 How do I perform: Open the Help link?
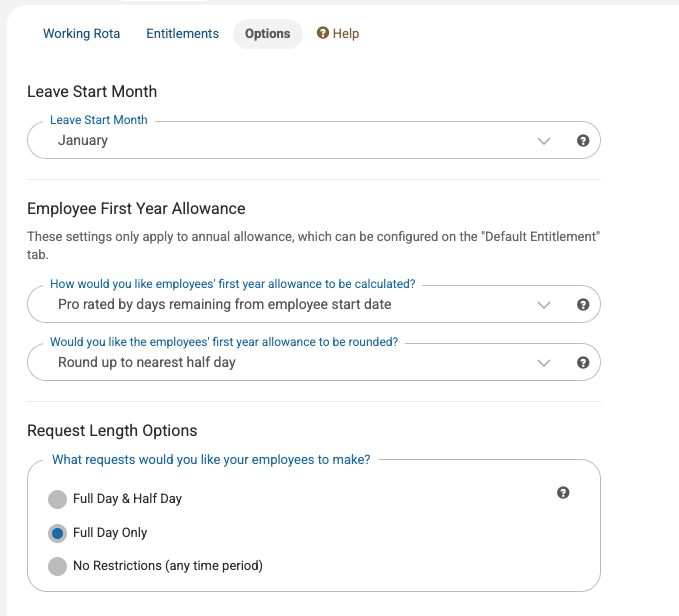point(338,33)
